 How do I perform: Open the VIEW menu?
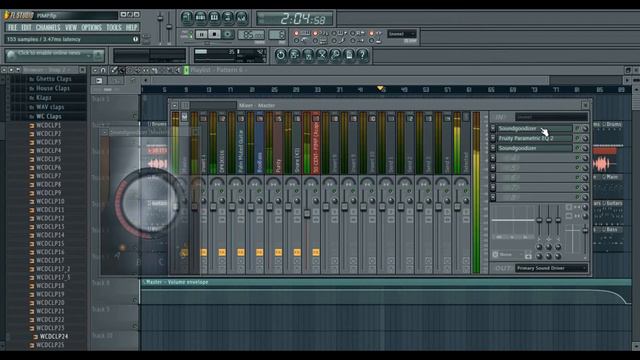coord(71,27)
